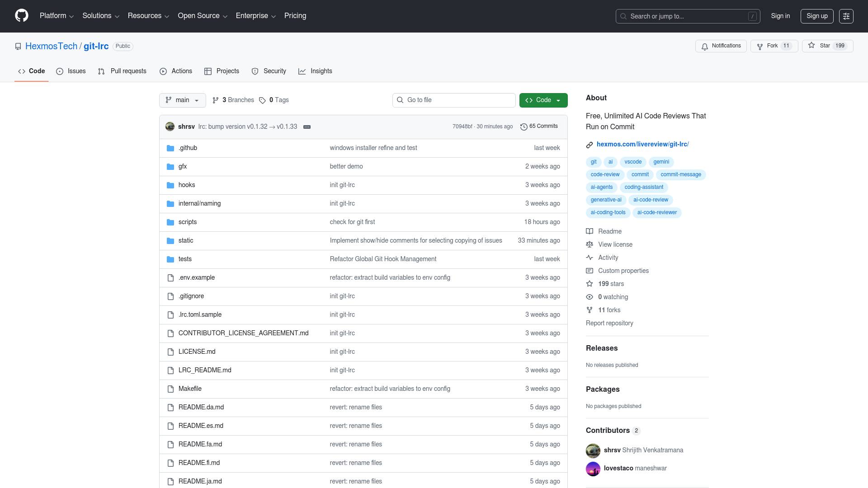The image size is (868, 488).
Task: Click the eye icon beside 0 watching
Action: [590, 297]
